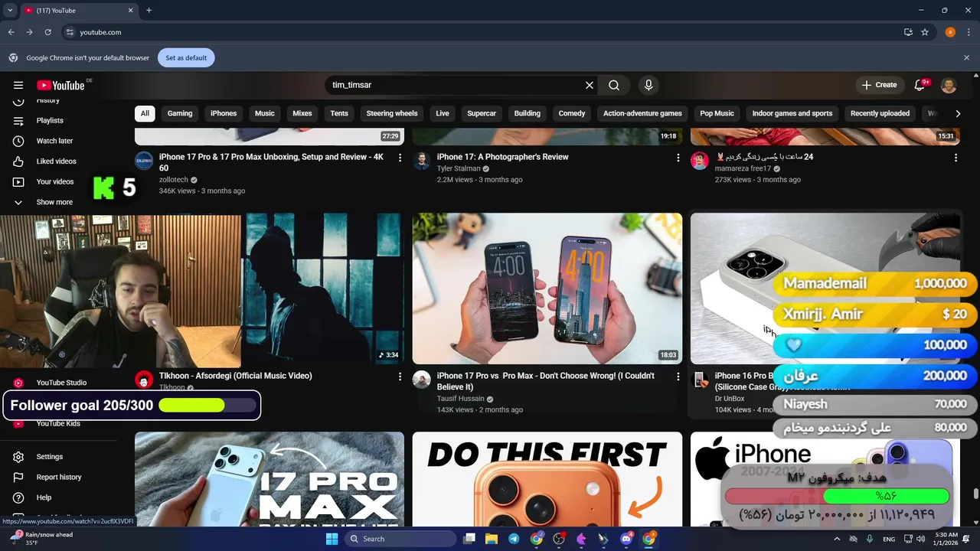This screenshot has height=551, width=980.
Task: Click the Create button
Action: coord(879,85)
